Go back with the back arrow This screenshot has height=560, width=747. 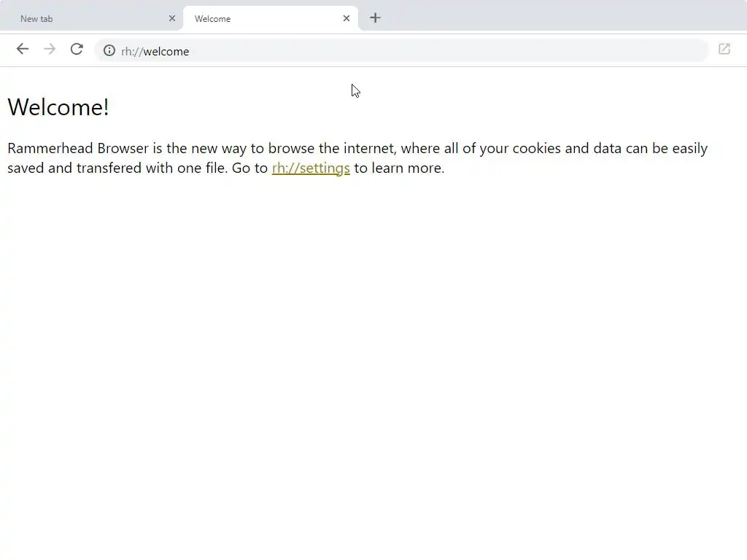point(23,49)
